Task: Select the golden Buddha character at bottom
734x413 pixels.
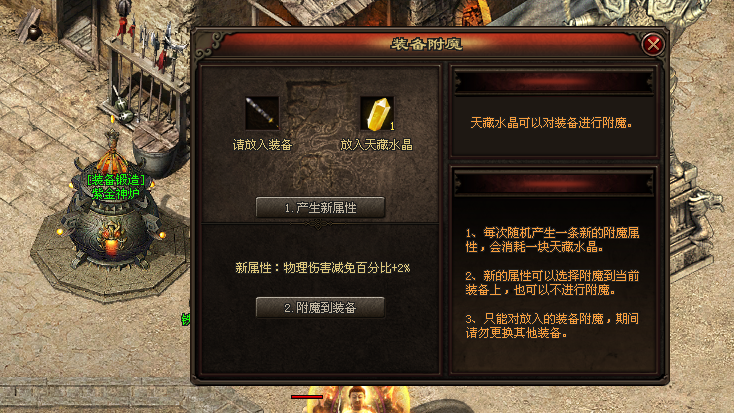Action: [x=357, y=399]
